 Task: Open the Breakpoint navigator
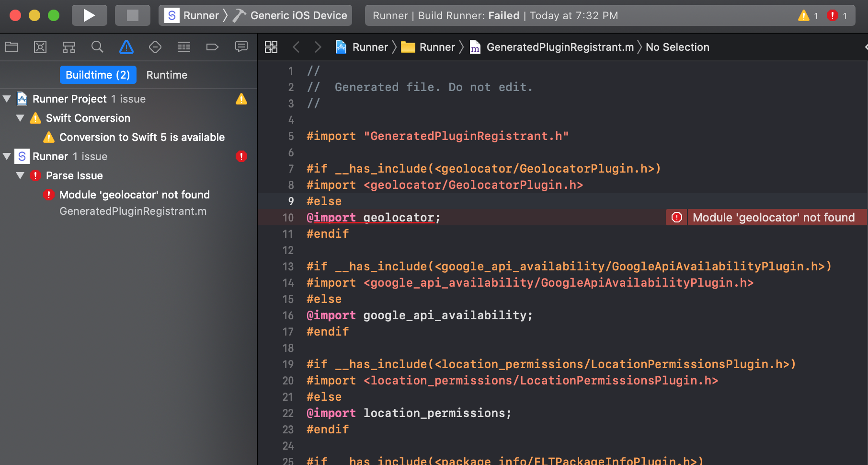point(212,46)
